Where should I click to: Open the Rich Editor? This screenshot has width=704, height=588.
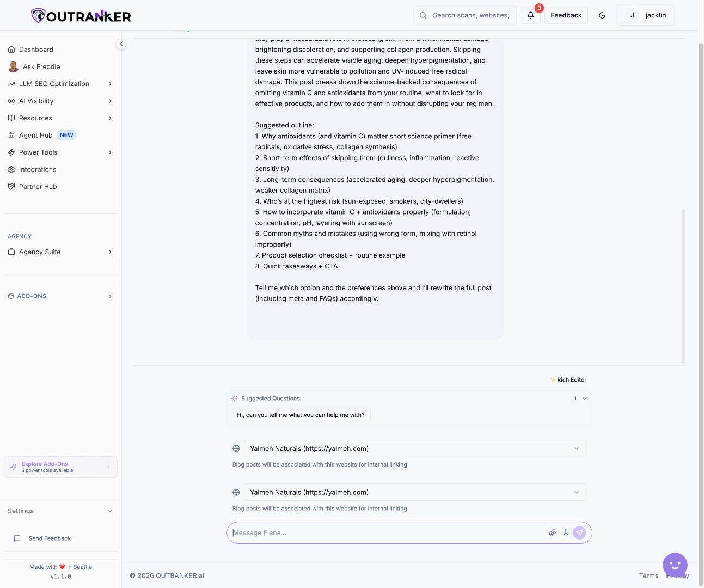(568, 380)
